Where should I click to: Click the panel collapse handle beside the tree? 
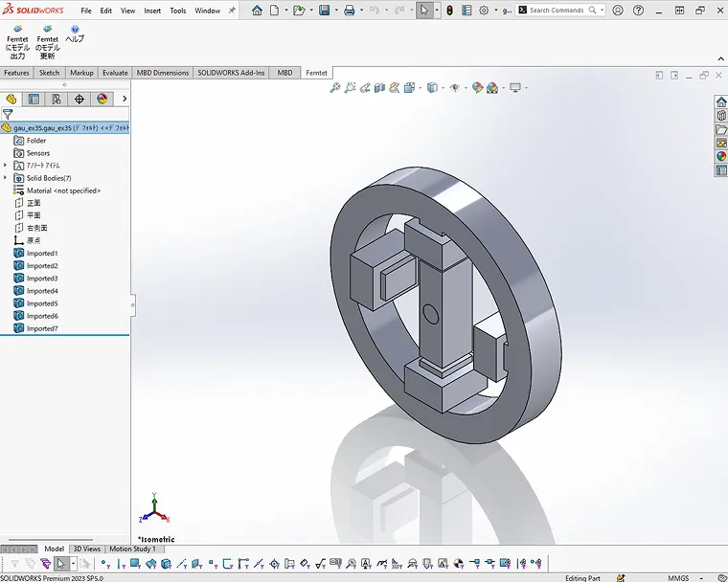(133, 305)
